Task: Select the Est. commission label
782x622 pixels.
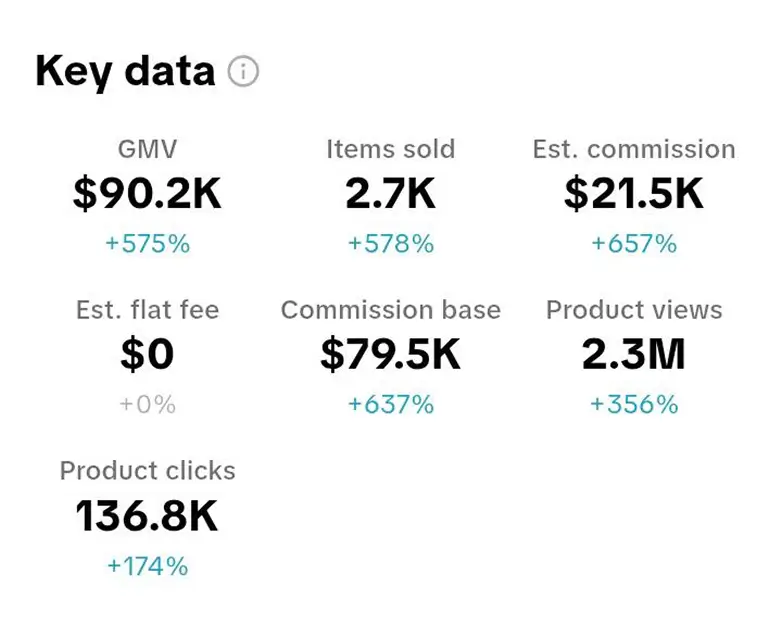Action: [634, 150]
